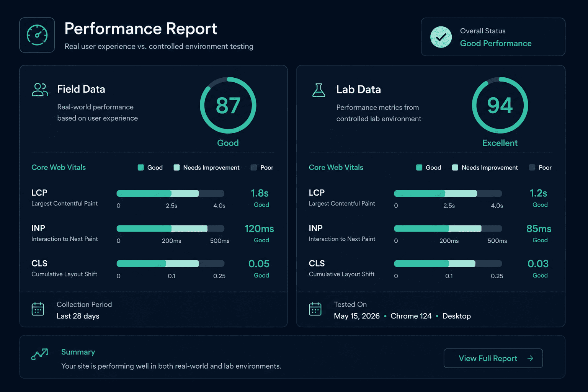Click the Lab Data CLS progress bar
Viewport: 588px width, 392px height.
448,264
